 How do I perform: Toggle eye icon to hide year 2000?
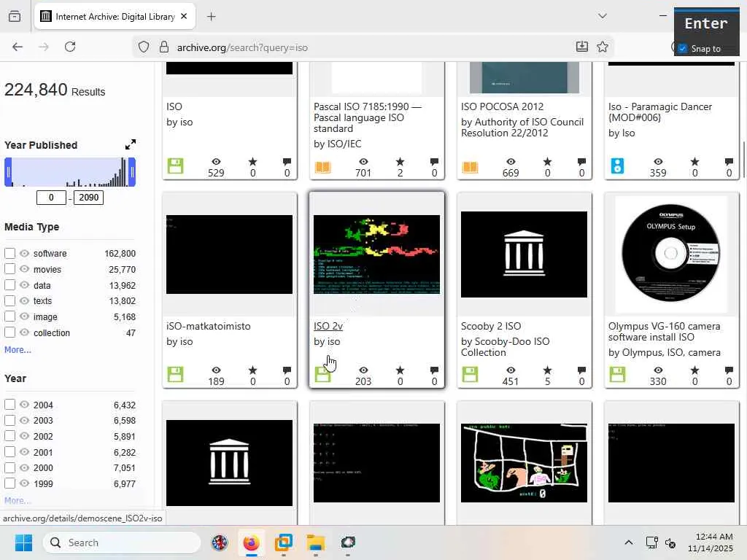point(24,467)
